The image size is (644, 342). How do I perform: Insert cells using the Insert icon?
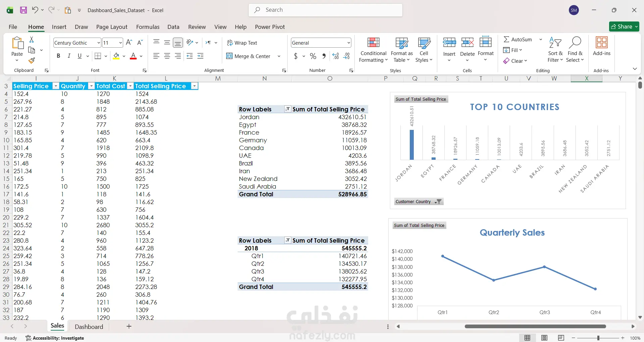(449, 43)
